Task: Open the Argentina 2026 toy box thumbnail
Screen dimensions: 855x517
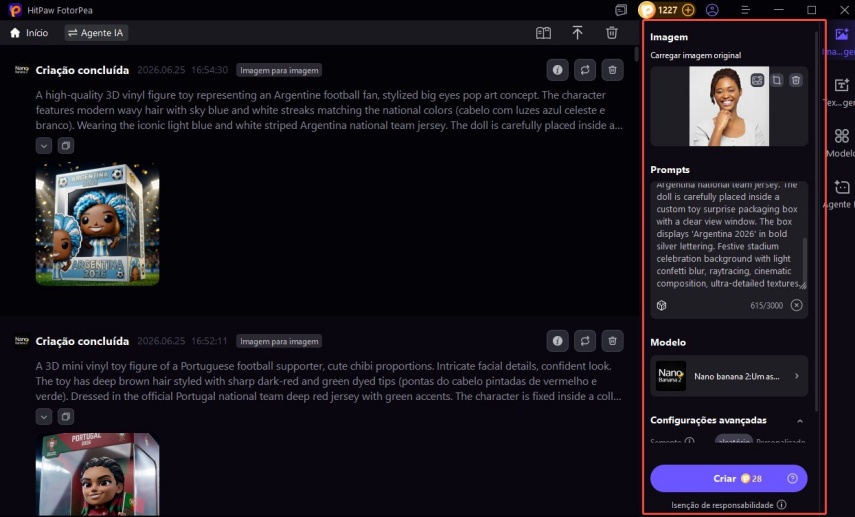Action: coord(98,224)
